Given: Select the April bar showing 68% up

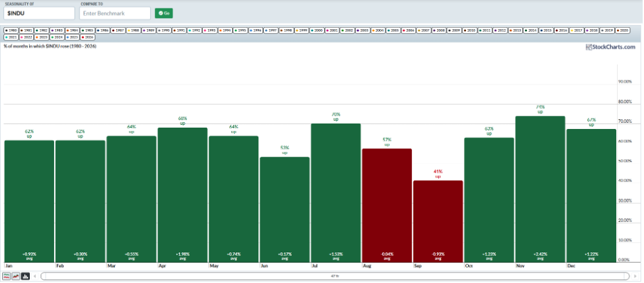Looking at the screenshot, I should coord(182,196).
